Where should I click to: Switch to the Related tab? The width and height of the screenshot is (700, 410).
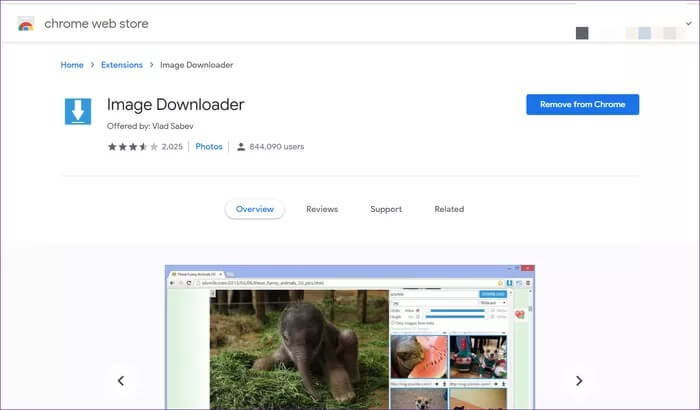coord(449,209)
